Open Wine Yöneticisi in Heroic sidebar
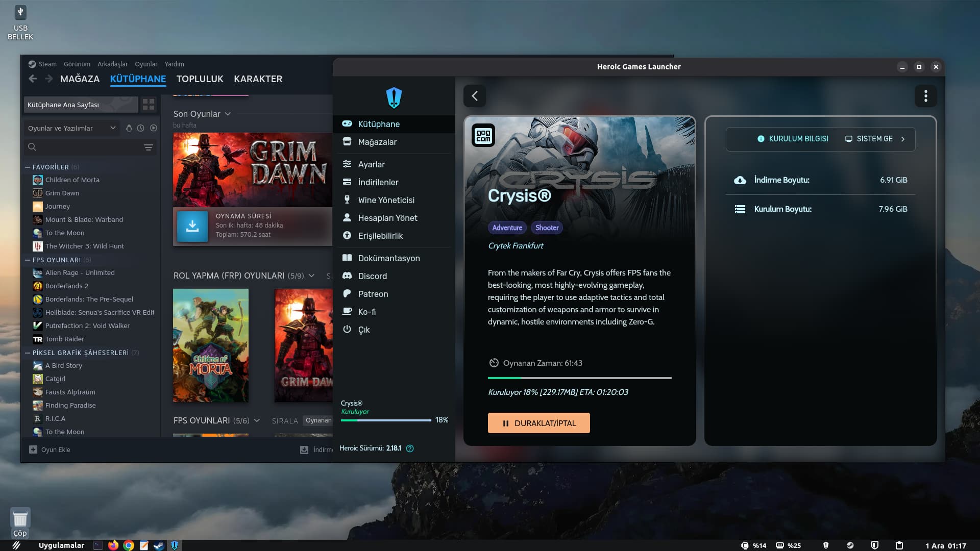 click(386, 200)
